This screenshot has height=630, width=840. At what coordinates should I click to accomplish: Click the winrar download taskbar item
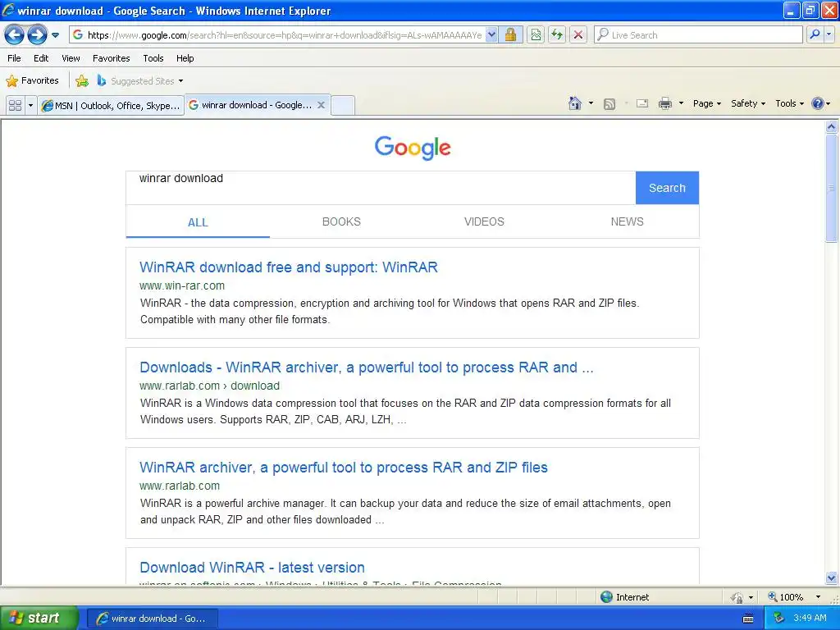coord(152,619)
